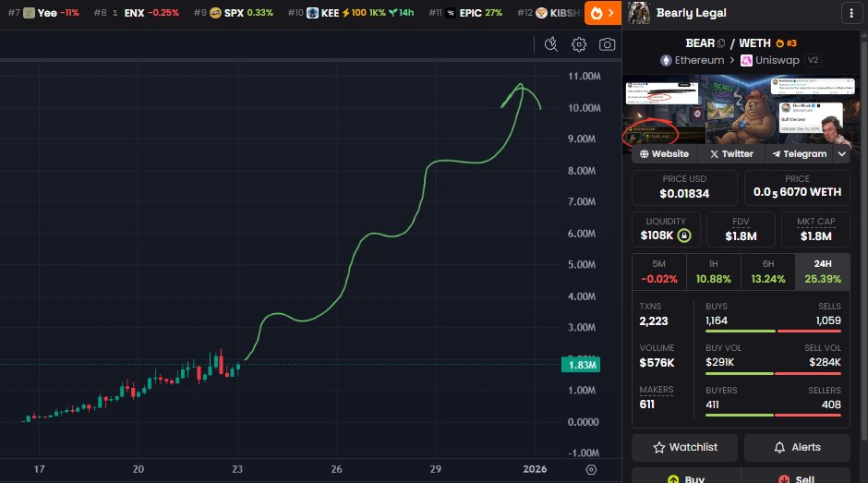Select the 5M timeframe tab

point(658,272)
